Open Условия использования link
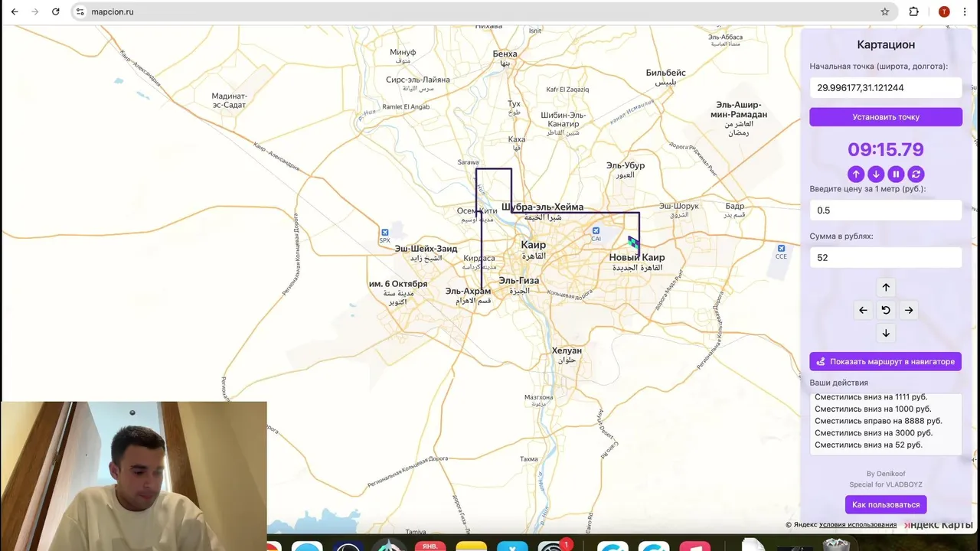Screen dimensions: 980x551 tap(857, 525)
